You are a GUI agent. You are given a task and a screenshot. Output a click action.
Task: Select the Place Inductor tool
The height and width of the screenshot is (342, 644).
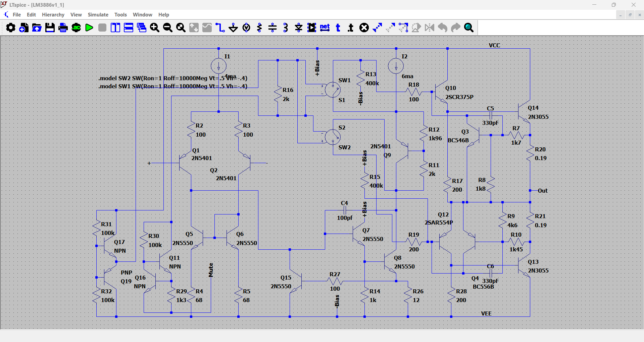click(x=286, y=28)
